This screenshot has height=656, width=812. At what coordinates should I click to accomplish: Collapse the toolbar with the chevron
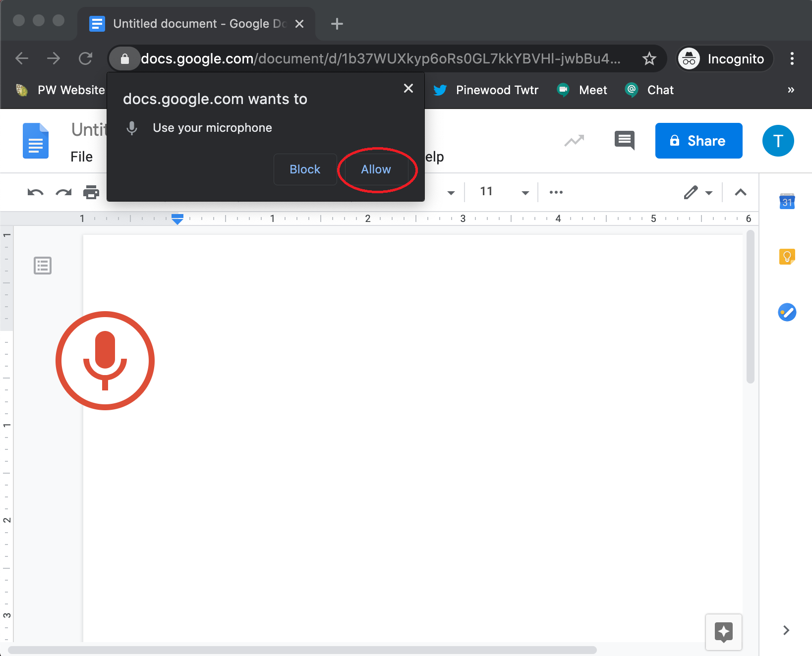(740, 192)
